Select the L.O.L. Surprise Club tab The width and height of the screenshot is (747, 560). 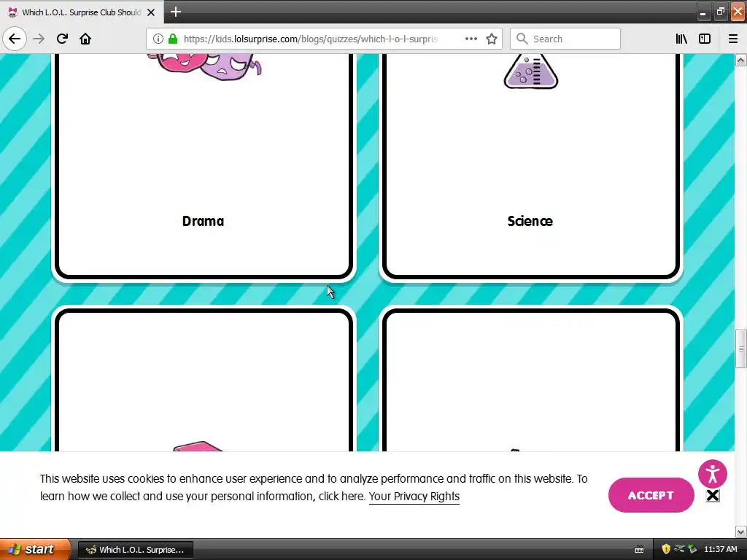tap(82, 12)
